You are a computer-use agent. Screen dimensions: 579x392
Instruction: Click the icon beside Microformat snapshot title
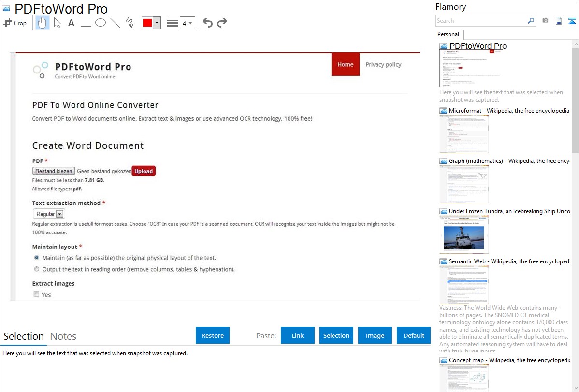443,111
